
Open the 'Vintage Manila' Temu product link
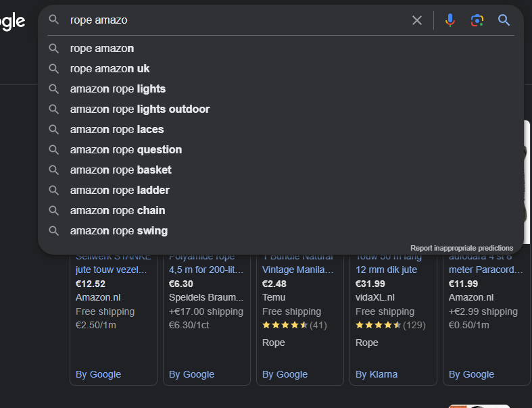pyautogui.click(x=297, y=270)
